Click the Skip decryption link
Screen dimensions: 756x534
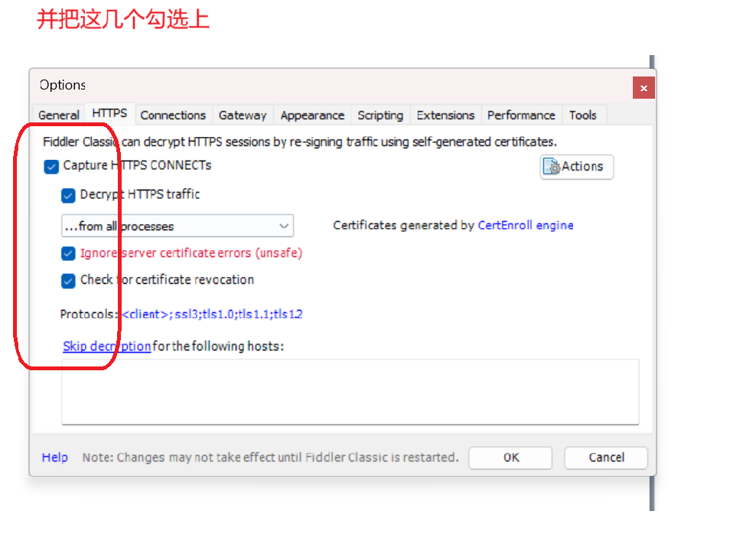[x=107, y=346]
